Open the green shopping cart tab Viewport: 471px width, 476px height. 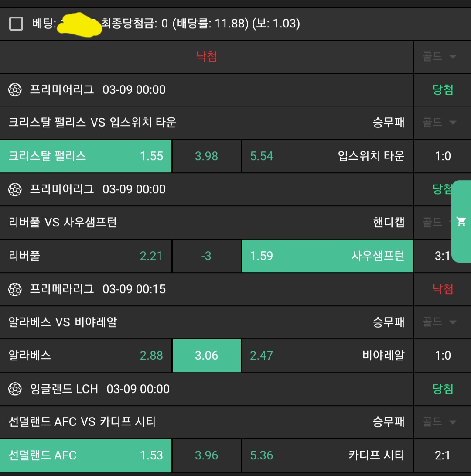coord(461,221)
